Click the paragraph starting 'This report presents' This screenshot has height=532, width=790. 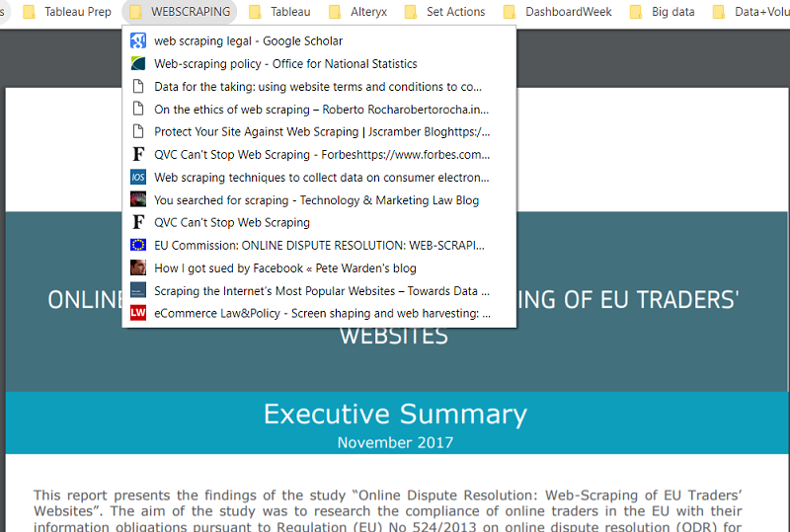coord(388,511)
